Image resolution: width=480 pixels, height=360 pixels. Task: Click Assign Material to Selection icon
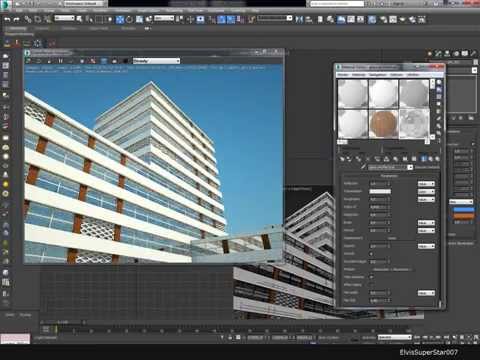click(358, 159)
